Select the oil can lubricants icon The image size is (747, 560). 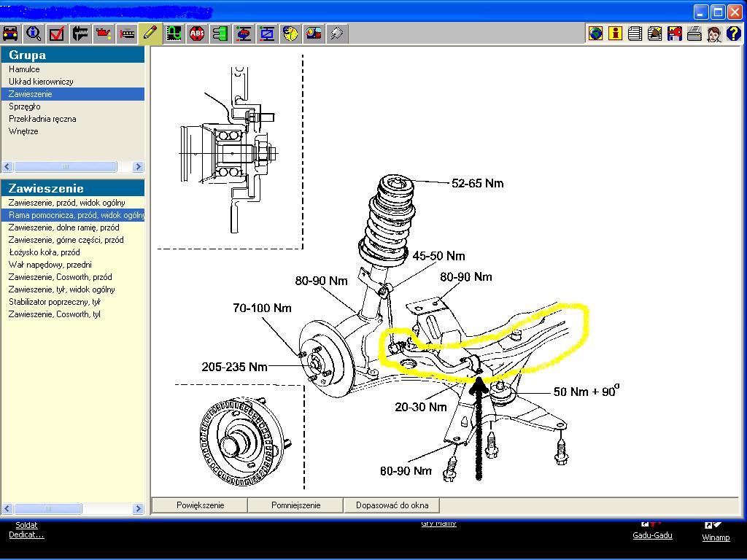click(104, 34)
